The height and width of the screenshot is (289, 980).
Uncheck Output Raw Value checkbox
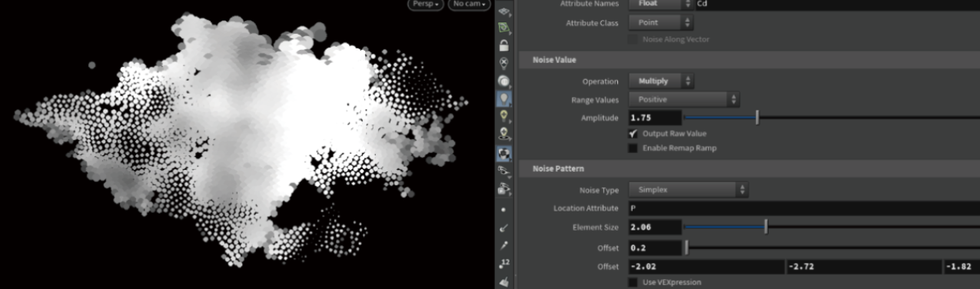pyautogui.click(x=633, y=133)
